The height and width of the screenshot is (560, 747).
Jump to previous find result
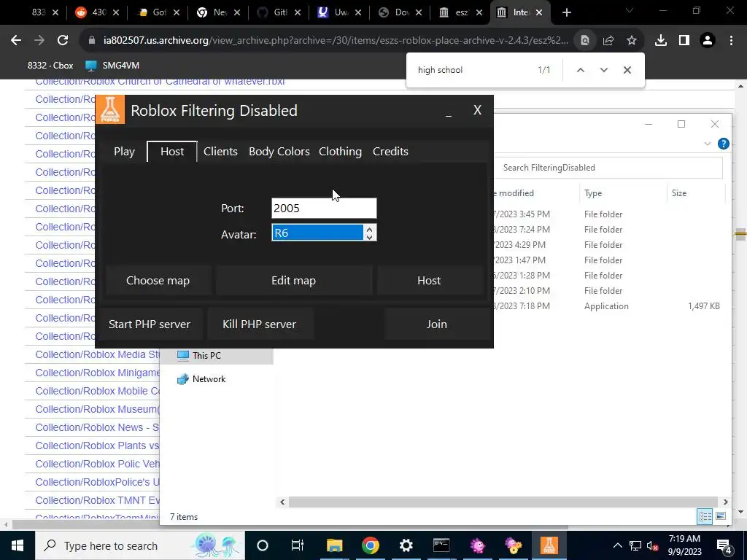click(580, 70)
